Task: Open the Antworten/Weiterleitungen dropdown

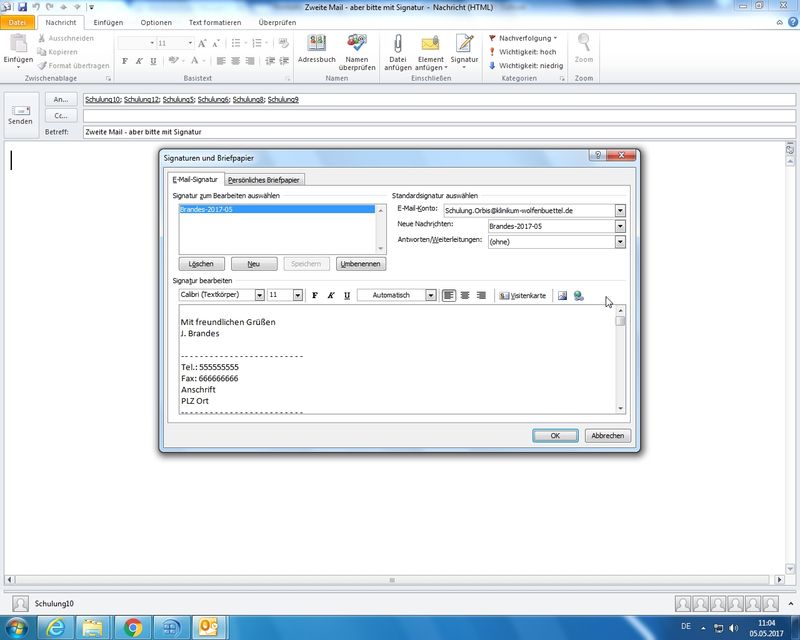Action: (x=620, y=242)
